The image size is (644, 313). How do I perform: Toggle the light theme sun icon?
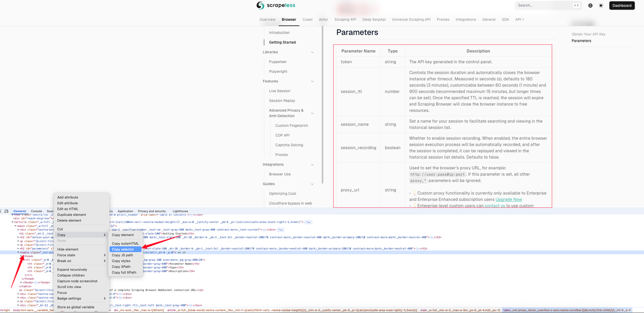click(x=601, y=6)
